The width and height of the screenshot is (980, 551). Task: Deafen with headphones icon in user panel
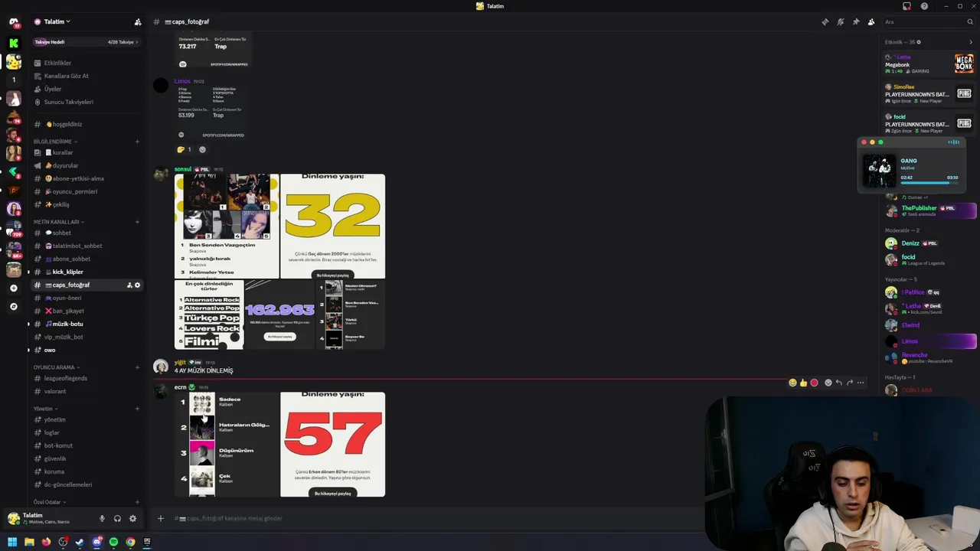click(117, 518)
